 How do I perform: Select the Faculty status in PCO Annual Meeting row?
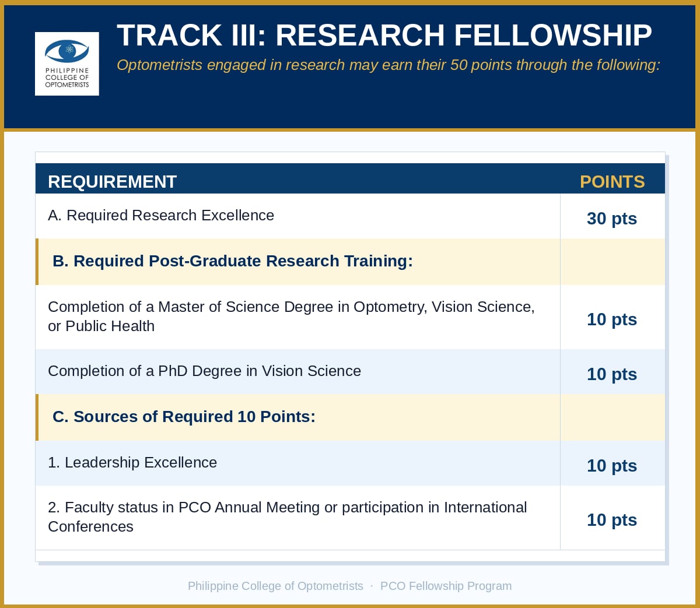coord(350,518)
